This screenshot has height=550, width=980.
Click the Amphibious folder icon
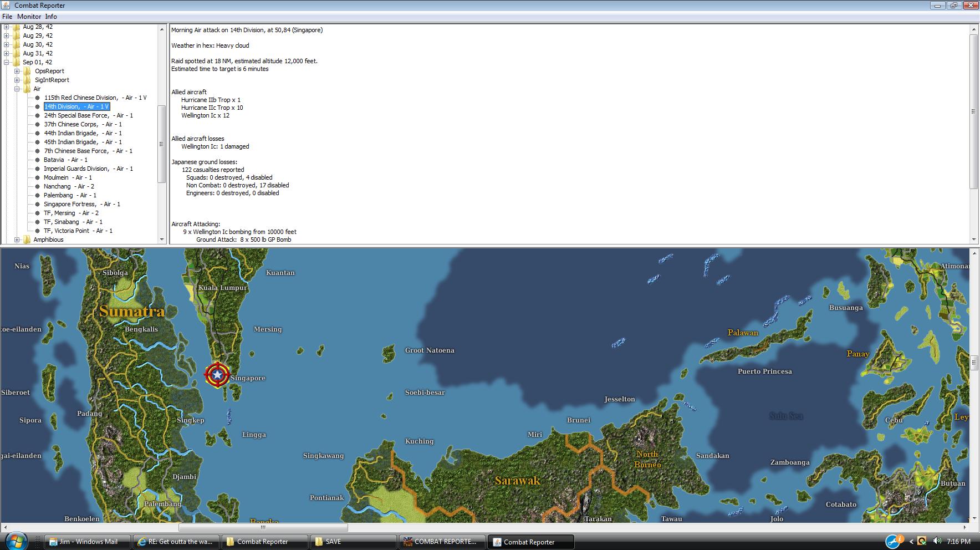27,240
